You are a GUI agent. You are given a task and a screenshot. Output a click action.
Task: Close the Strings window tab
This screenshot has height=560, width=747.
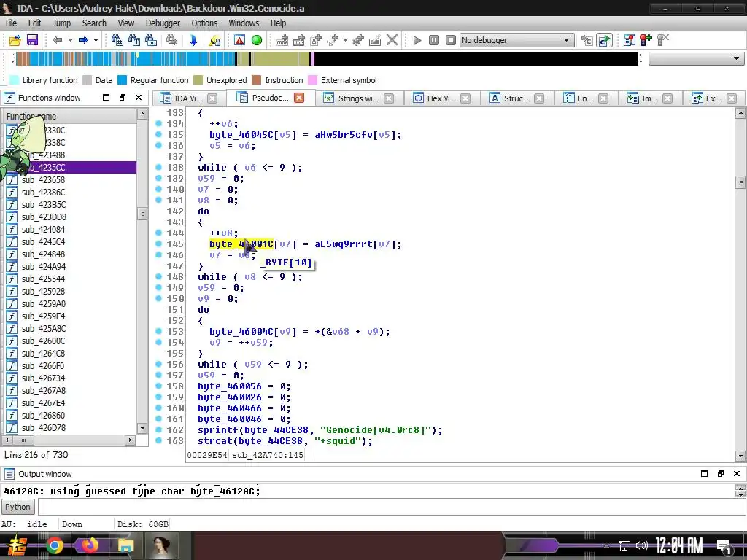tap(389, 98)
